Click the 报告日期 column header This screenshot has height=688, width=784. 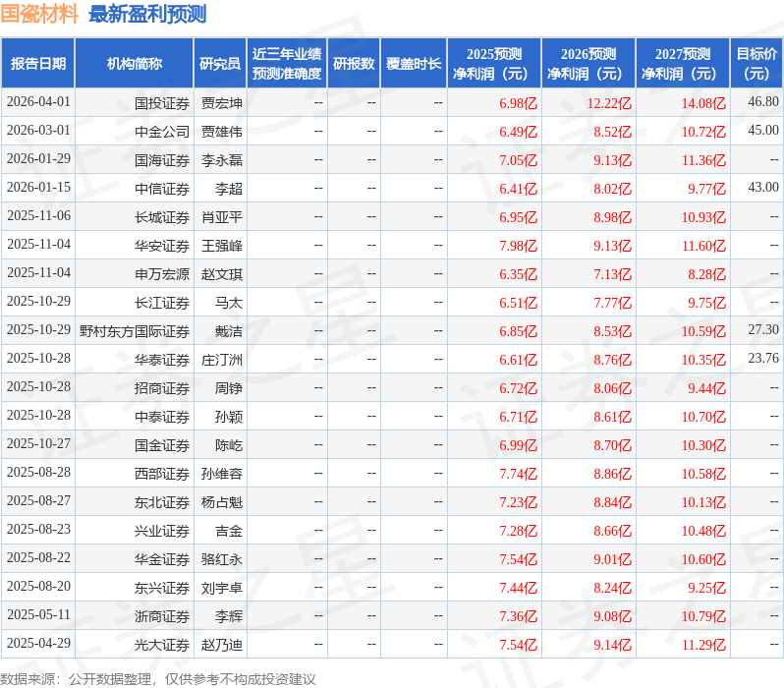(38, 64)
